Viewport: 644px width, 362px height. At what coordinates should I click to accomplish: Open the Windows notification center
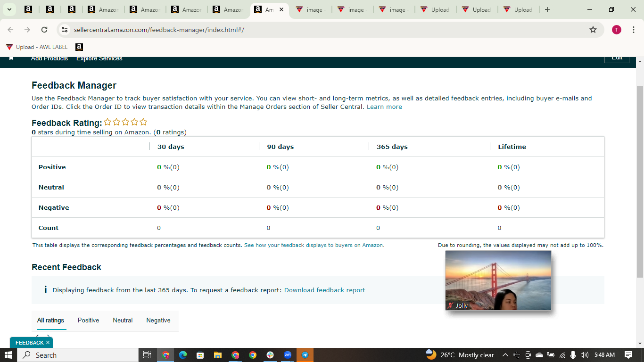628,355
